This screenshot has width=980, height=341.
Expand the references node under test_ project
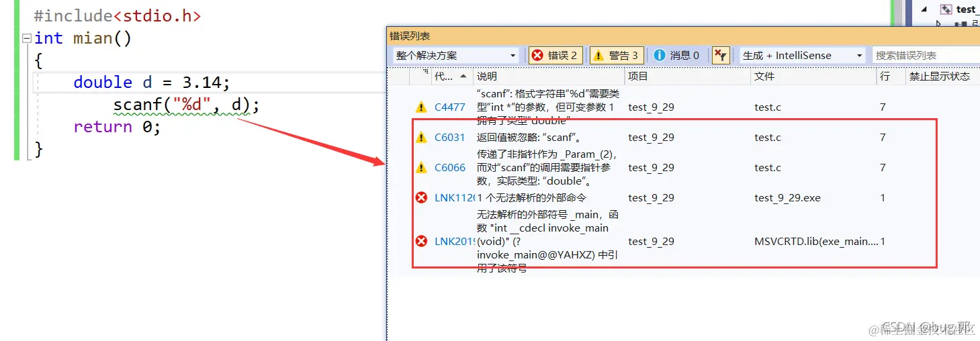point(939,23)
